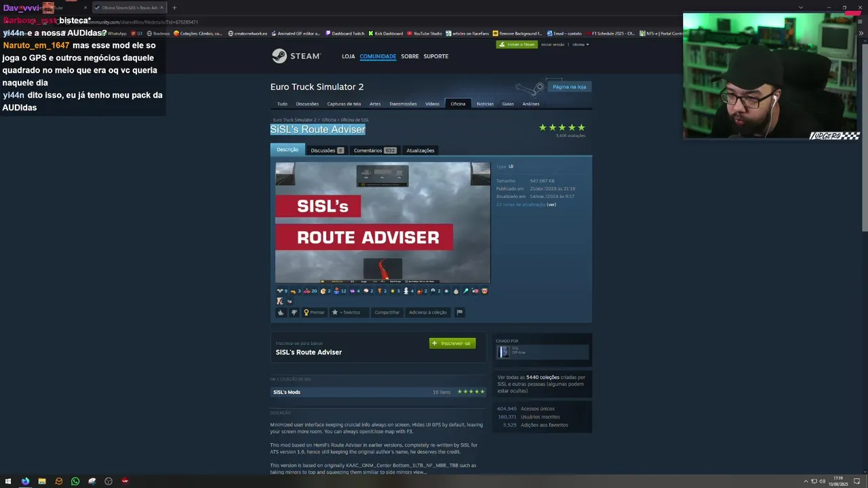Open the LOJA menu
The height and width of the screenshot is (488, 868).
[x=349, y=56]
